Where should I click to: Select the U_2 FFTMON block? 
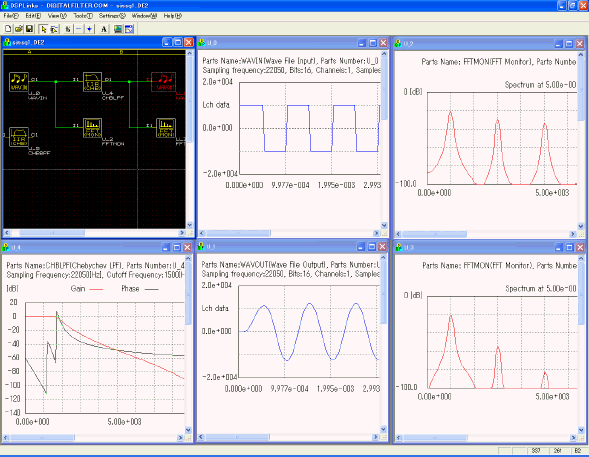point(92,128)
